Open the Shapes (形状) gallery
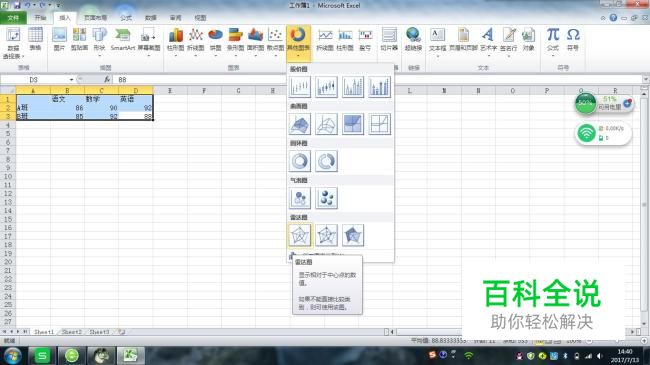 pyautogui.click(x=99, y=41)
